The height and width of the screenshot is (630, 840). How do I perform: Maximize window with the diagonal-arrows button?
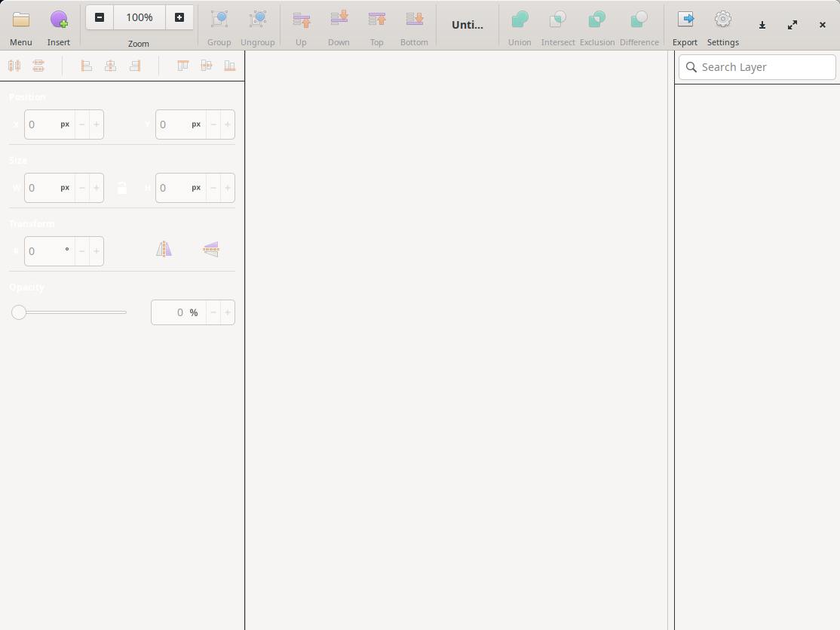pyautogui.click(x=792, y=25)
